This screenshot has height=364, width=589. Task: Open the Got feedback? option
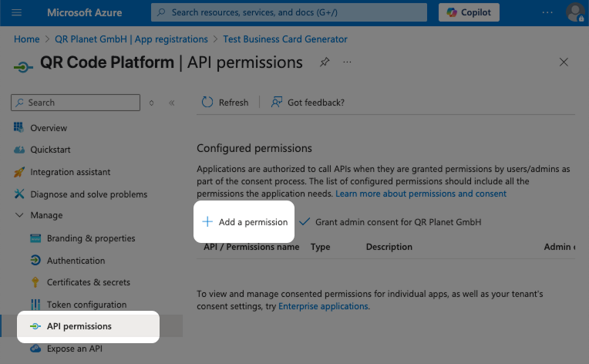click(x=308, y=103)
